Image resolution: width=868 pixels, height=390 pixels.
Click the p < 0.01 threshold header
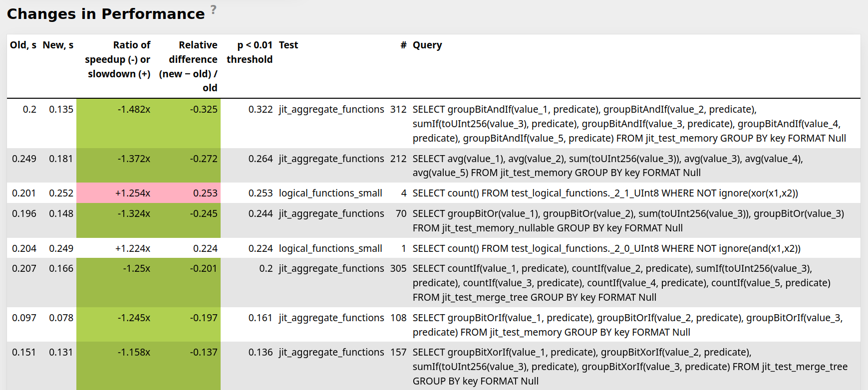(250, 52)
